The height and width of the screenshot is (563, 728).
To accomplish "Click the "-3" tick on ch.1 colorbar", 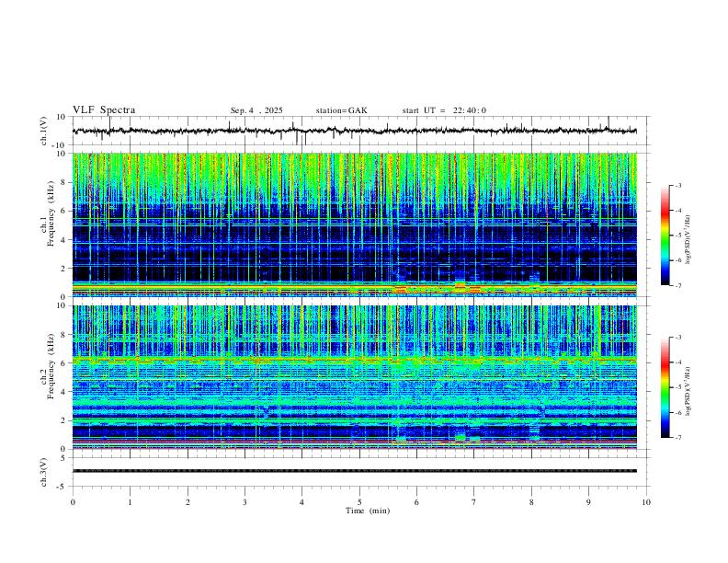I will pyautogui.click(x=677, y=185).
